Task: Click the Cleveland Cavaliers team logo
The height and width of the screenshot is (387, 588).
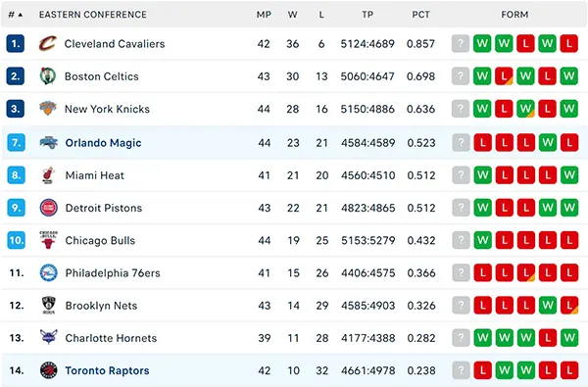Action: pyautogui.click(x=48, y=43)
